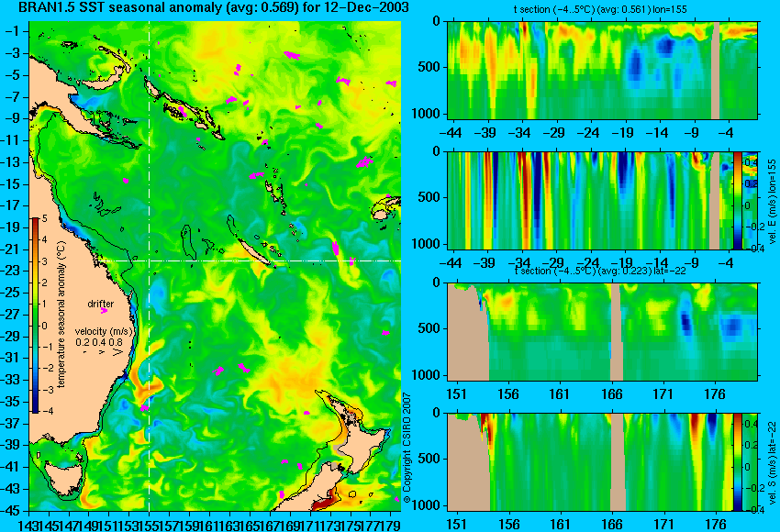The height and width of the screenshot is (532, 780).
Task: Click the '0' tick on the temperature color bar
Action: pos(44,326)
